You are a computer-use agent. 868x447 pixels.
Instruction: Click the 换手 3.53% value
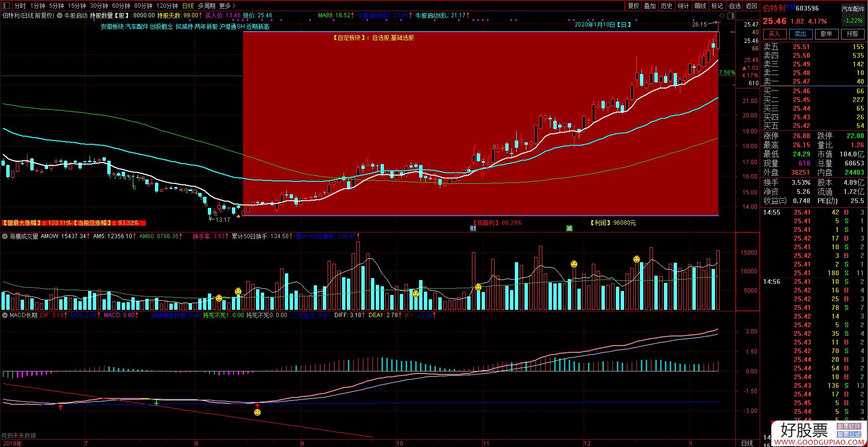(801, 182)
